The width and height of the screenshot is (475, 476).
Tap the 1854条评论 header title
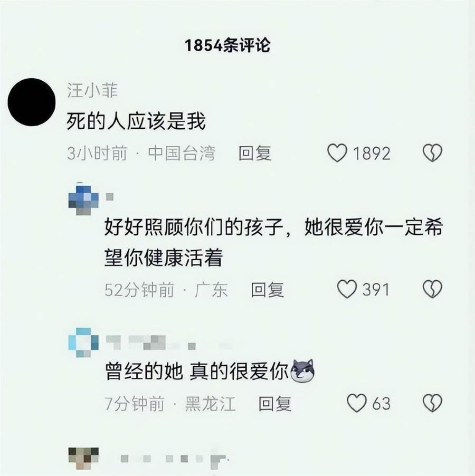click(227, 45)
